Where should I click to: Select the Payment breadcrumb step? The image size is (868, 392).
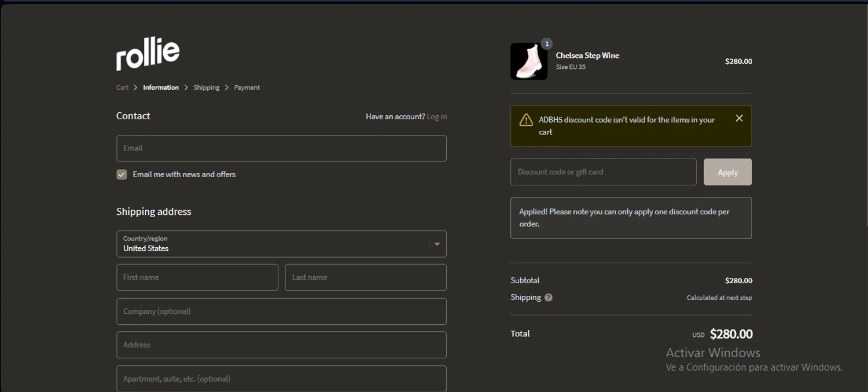[x=247, y=87]
